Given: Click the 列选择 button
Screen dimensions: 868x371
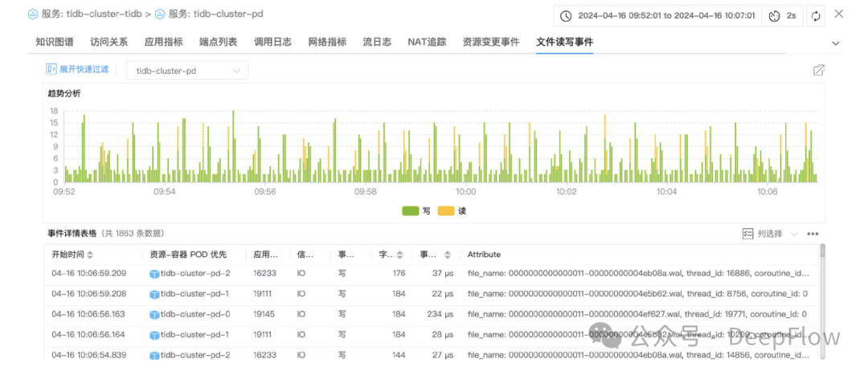Looking at the screenshot, I should pyautogui.click(x=770, y=234).
